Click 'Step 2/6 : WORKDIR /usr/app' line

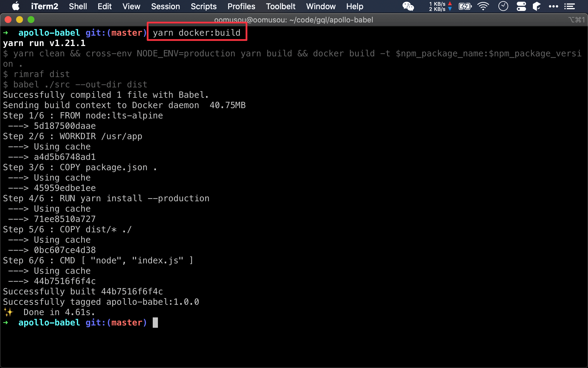(x=73, y=136)
